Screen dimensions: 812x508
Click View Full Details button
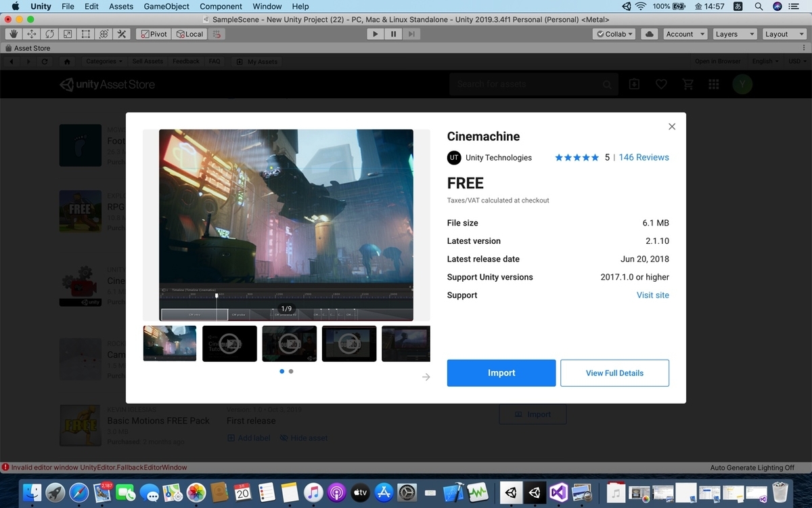614,373
